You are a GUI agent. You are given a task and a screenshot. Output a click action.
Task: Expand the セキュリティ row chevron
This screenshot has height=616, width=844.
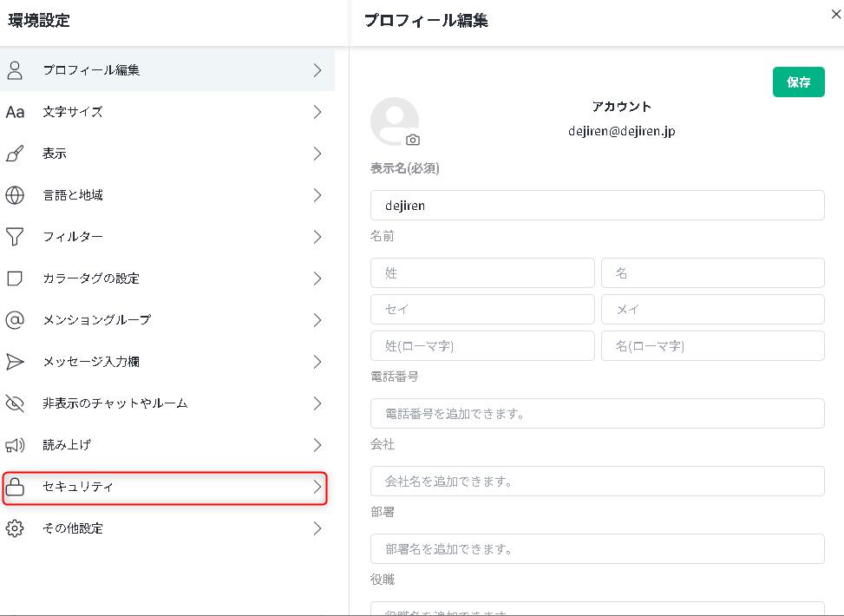(317, 488)
